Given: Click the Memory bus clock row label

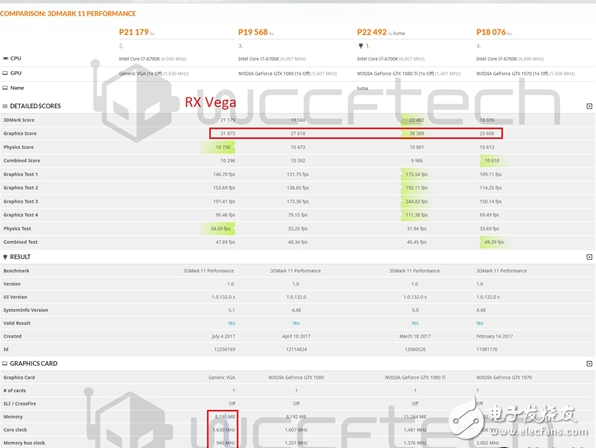Looking at the screenshot, I should pos(24,443).
